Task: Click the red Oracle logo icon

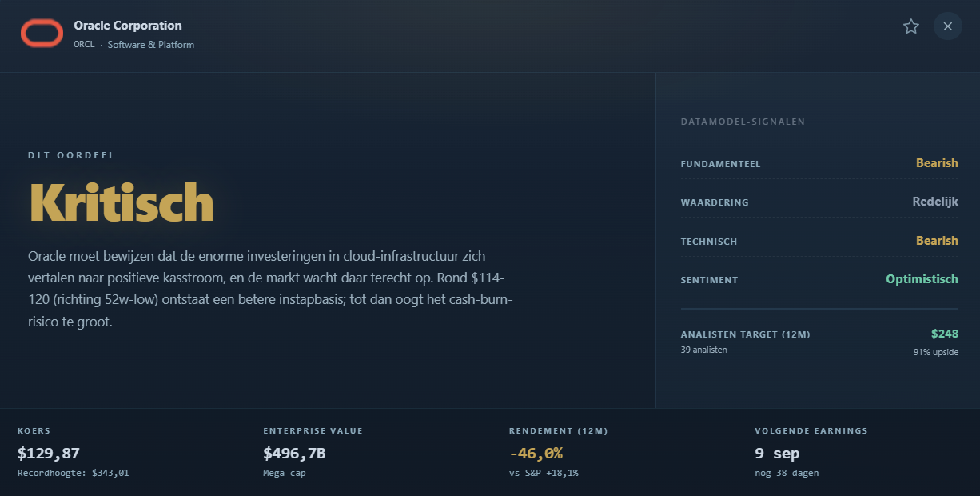Action: pos(42,33)
